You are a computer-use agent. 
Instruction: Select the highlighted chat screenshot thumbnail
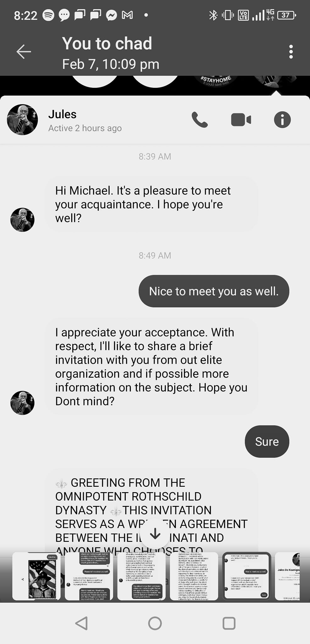coord(246,576)
